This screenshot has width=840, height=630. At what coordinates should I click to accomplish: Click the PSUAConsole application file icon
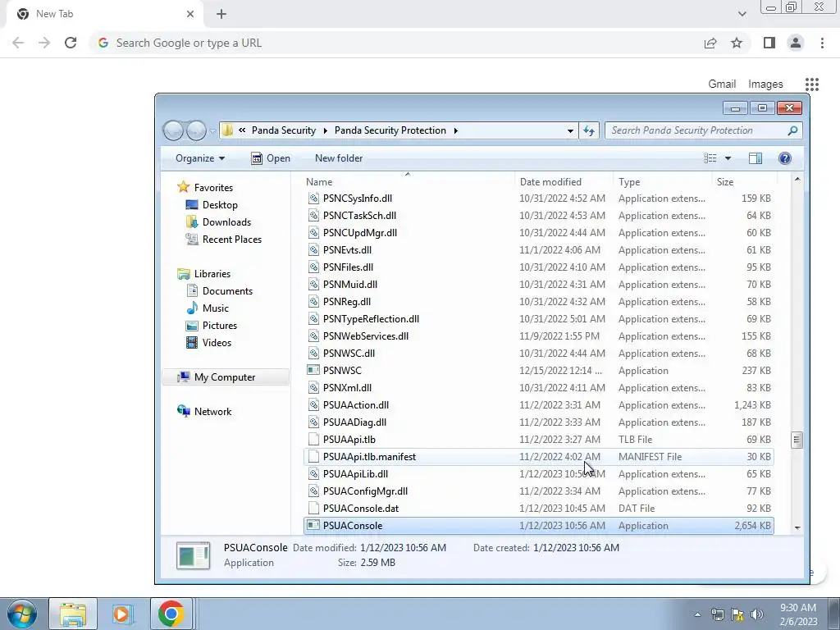coord(313,526)
